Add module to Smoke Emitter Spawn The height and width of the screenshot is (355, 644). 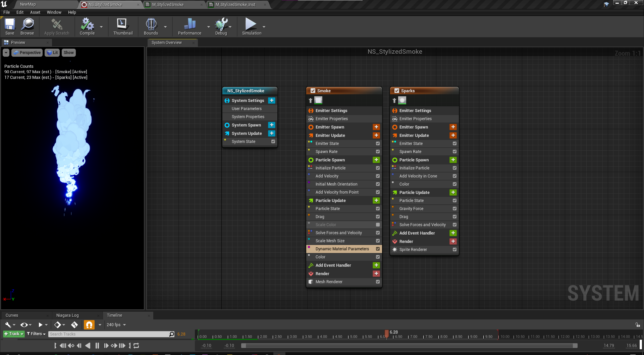point(376,127)
